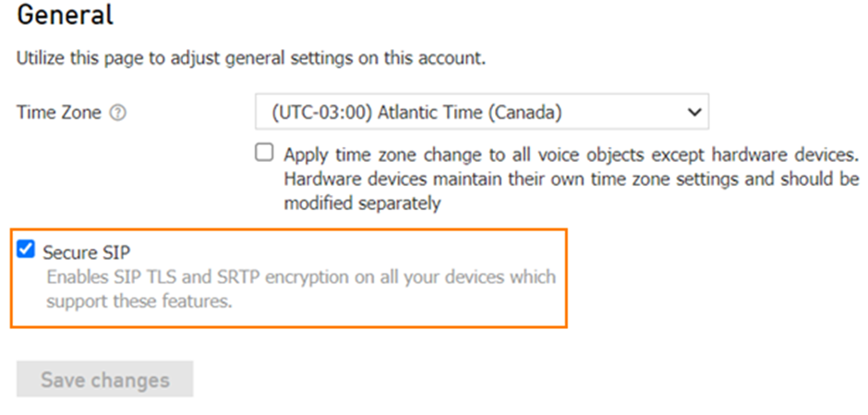868x415 pixels.
Task: Click inside the orange highlighted Secure SIP box
Action: 288,278
